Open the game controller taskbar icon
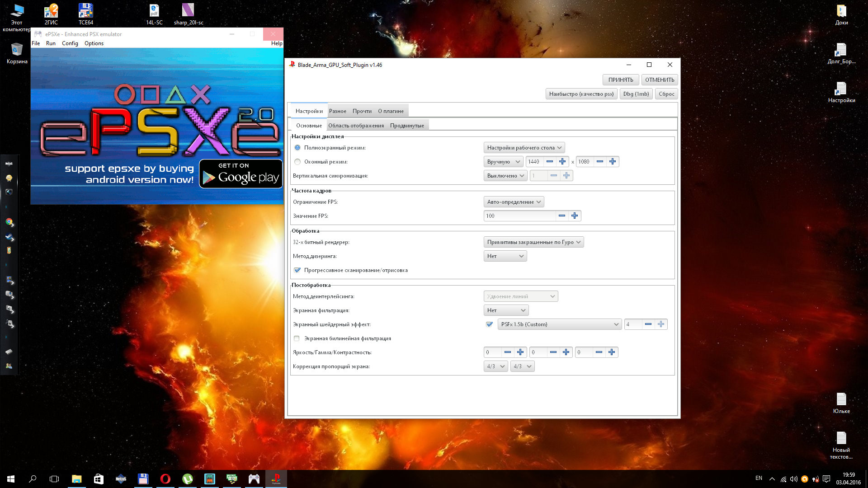 254,479
